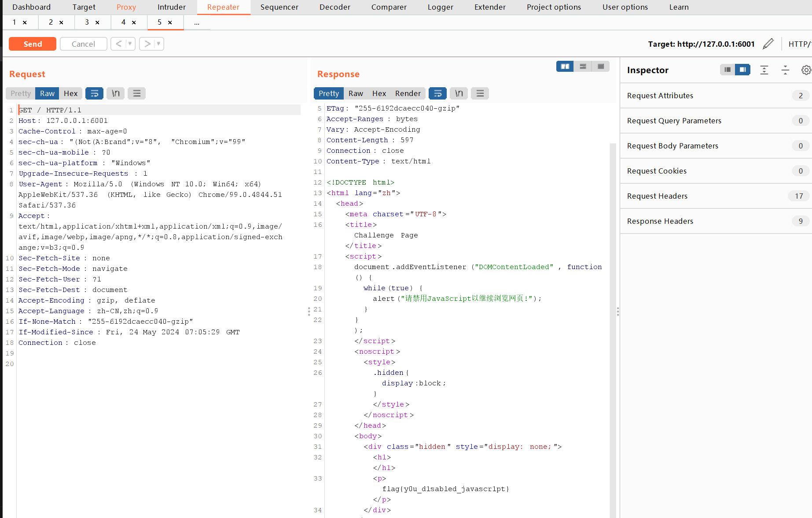Image resolution: width=812 pixels, height=518 pixels.
Task: Dock Inspector panel to the left
Action: 727,70
